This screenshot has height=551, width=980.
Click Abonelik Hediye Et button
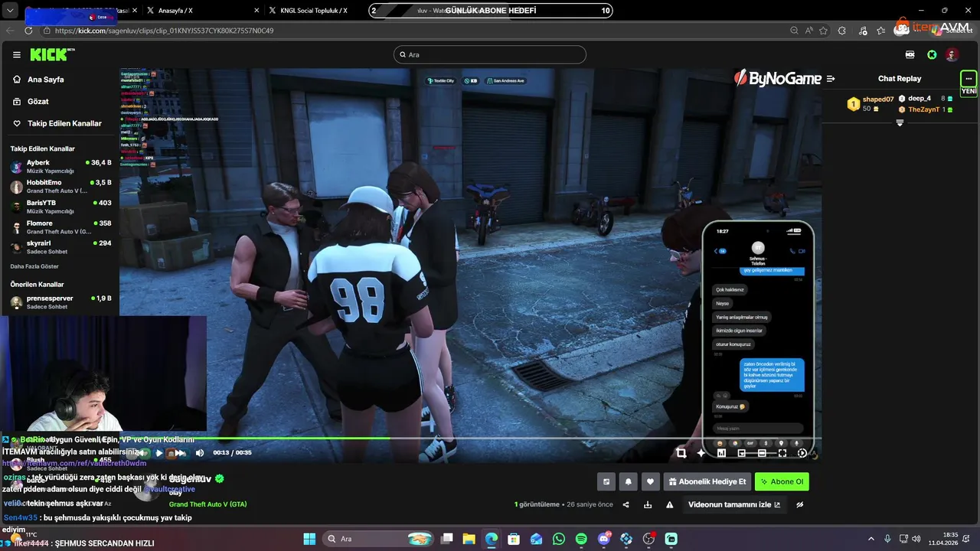click(x=707, y=481)
